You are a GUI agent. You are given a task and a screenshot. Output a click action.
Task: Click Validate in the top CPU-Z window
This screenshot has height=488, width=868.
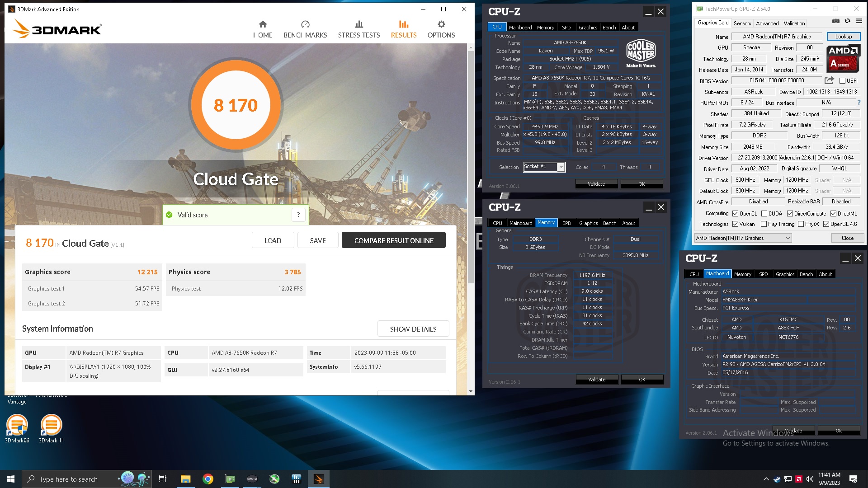[x=596, y=184]
